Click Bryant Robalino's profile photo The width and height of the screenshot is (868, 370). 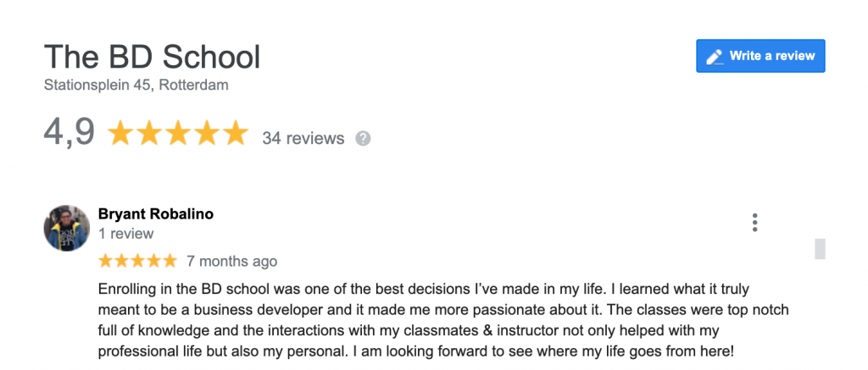tap(67, 228)
